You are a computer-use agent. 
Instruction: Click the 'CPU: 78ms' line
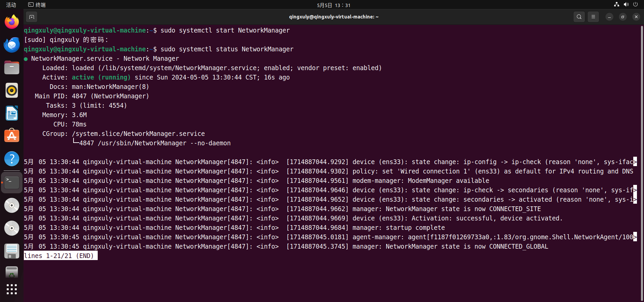tap(70, 124)
